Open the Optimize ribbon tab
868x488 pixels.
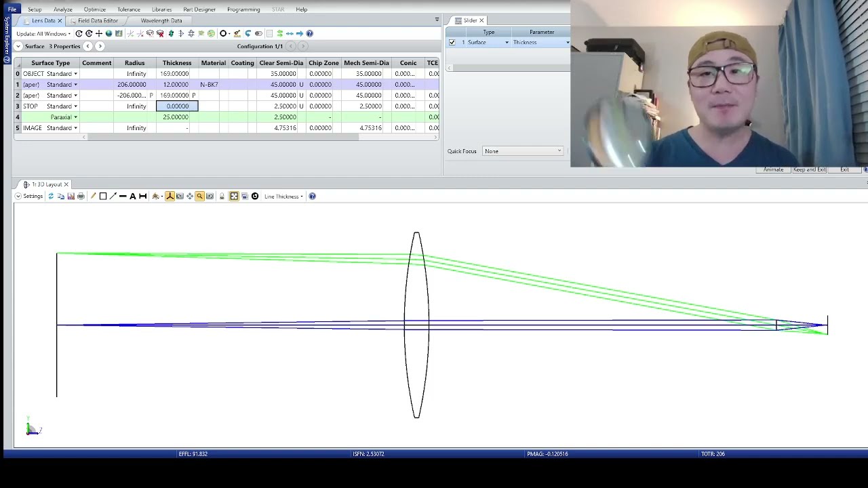[95, 9]
